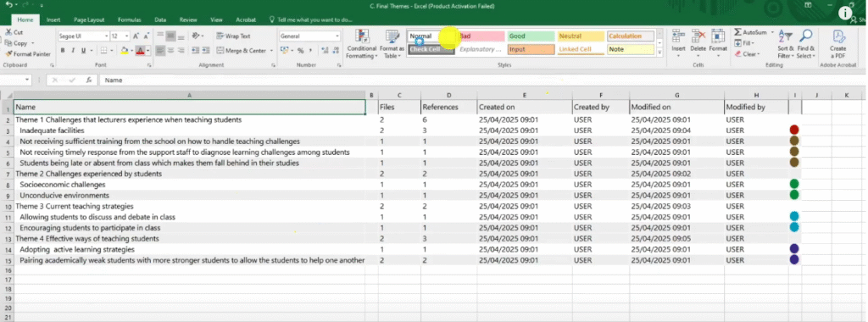The width and height of the screenshot is (868, 322).
Task: Open the Fill Color dropdown arrow
Action: point(131,51)
